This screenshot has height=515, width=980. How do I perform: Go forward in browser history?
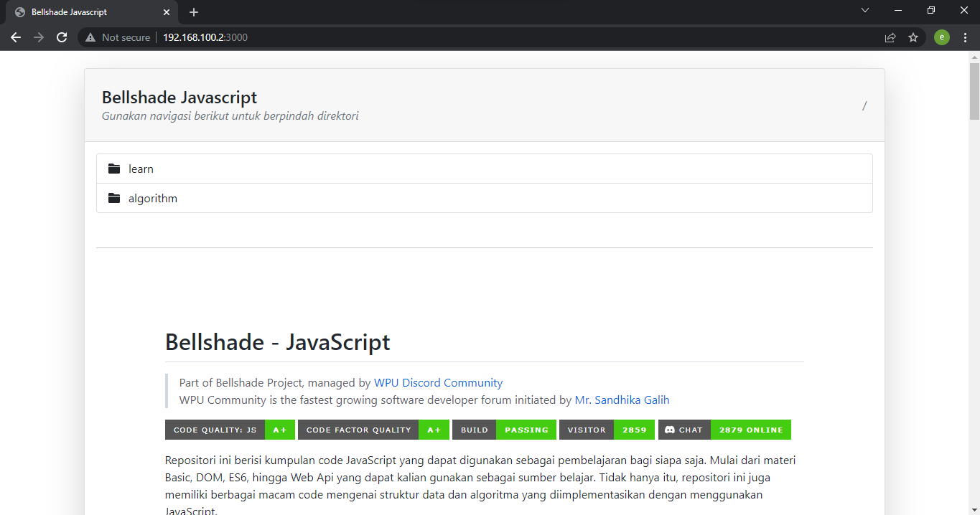click(39, 37)
